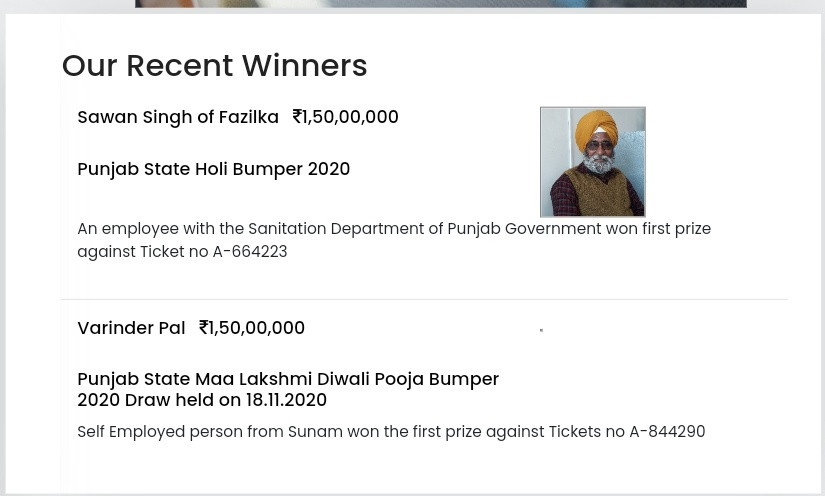Screen dimensions: 825x496
Task: Click the Sawan Singh winner photo
Action: [592, 162]
